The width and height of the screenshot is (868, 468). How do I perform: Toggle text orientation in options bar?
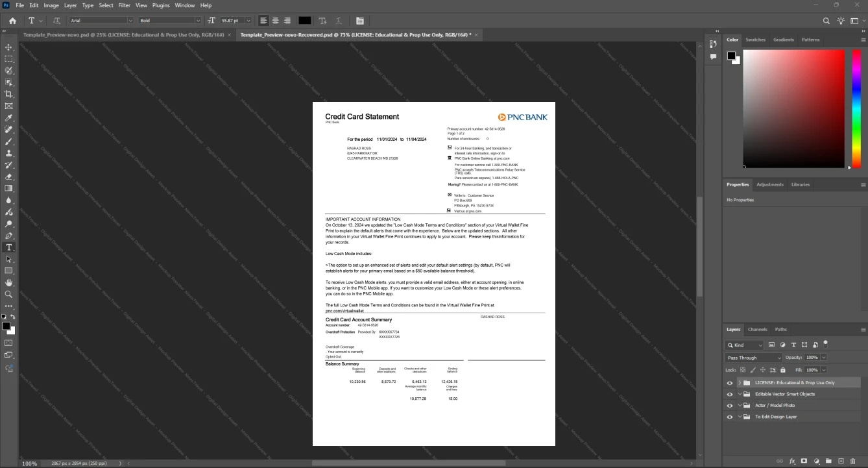tap(56, 21)
